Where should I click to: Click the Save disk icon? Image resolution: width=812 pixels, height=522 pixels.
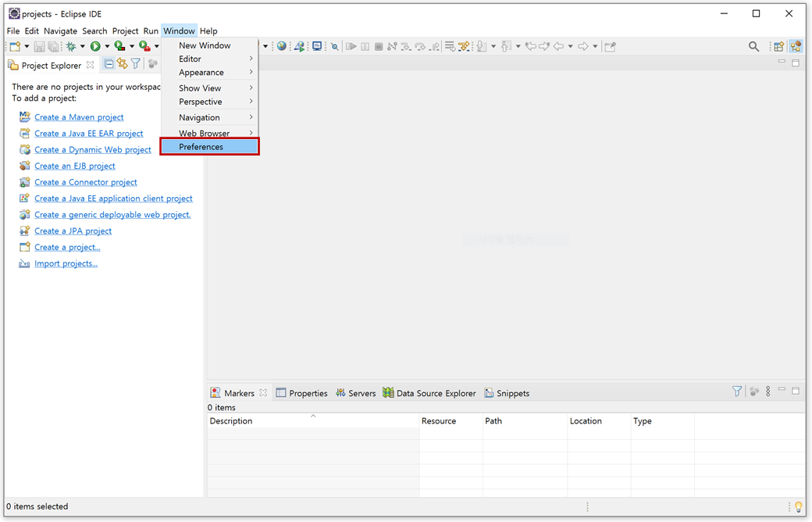click(x=39, y=47)
